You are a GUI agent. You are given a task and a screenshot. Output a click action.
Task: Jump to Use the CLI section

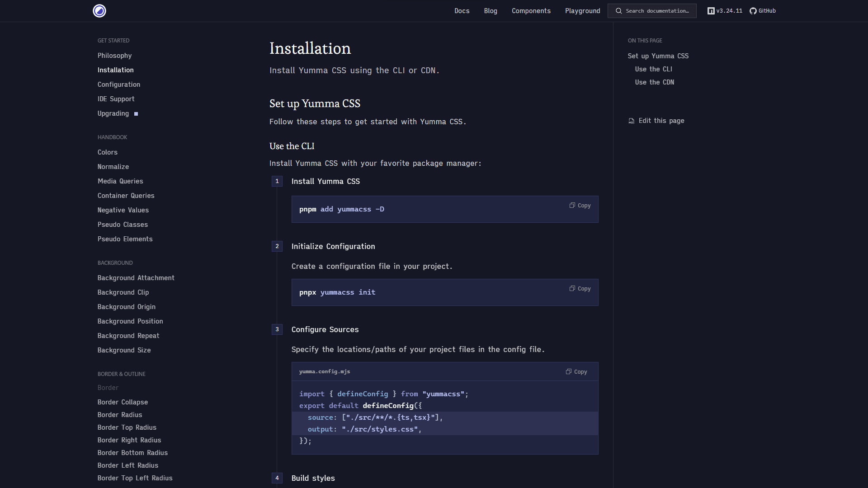pos(654,69)
